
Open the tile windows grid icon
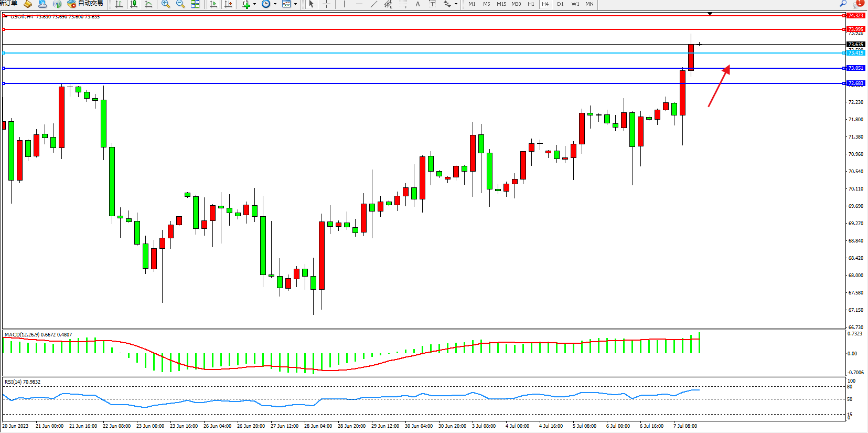tap(195, 4)
